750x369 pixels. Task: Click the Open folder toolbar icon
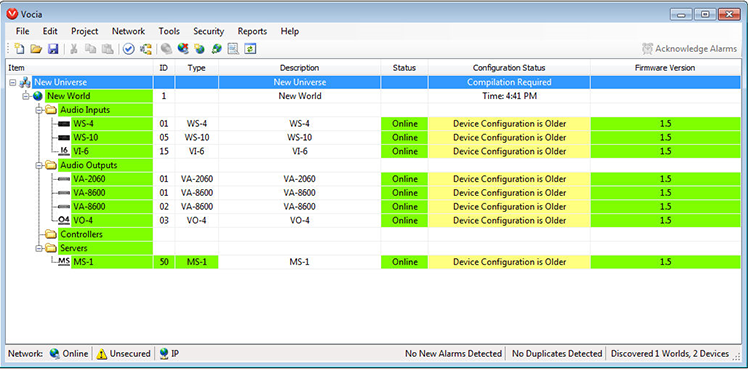coord(36,49)
